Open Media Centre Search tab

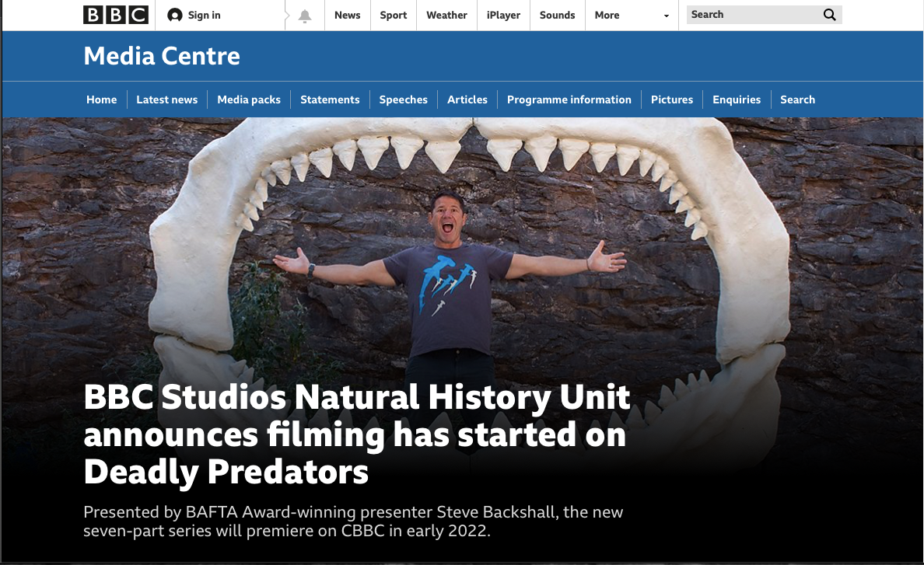point(797,99)
